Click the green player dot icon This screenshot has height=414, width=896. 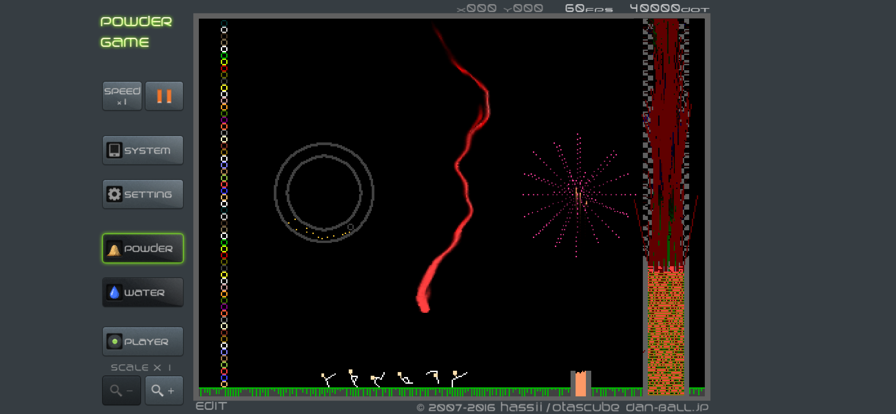tap(114, 342)
